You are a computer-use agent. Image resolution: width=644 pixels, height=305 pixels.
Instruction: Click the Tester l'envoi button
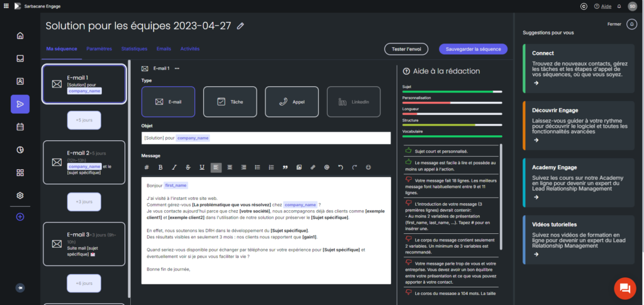click(x=406, y=49)
